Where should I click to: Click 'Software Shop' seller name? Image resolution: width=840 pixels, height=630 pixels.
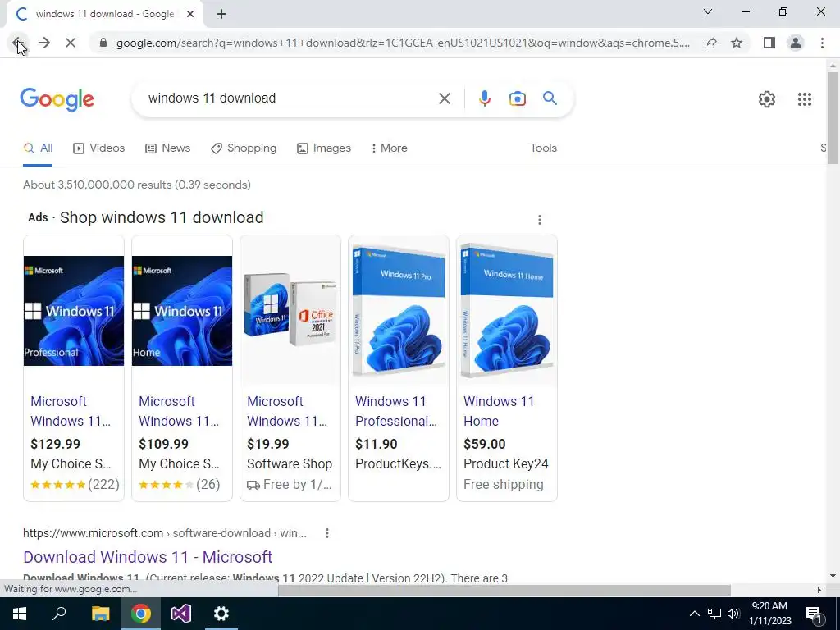290,464
